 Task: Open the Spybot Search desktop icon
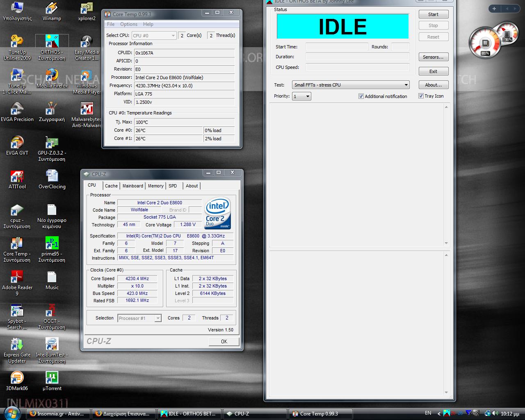coord(17,317)
